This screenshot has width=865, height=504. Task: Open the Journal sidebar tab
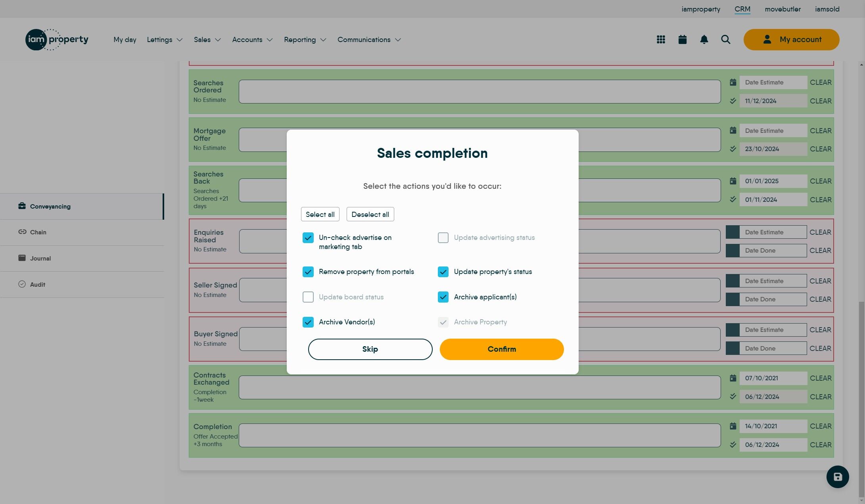tap(40, 259)
